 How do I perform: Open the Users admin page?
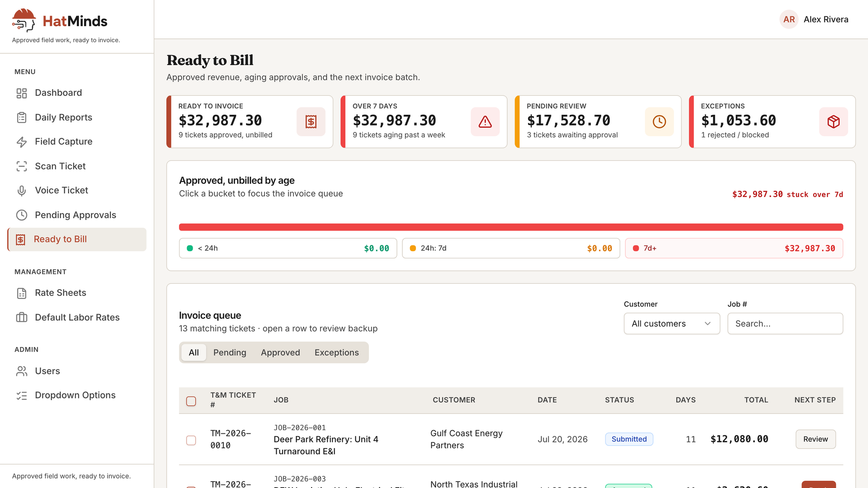click(x=77, y=371)
